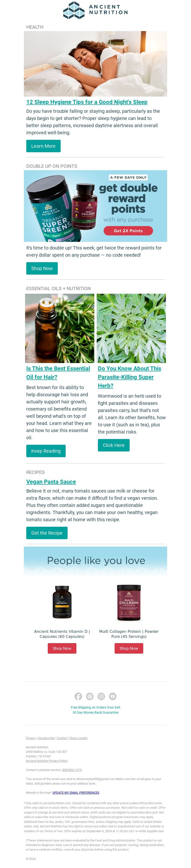The width and height of the screenshot is (191, 868).
Task: Open the YouTube social icon
Action: point(112,696)
